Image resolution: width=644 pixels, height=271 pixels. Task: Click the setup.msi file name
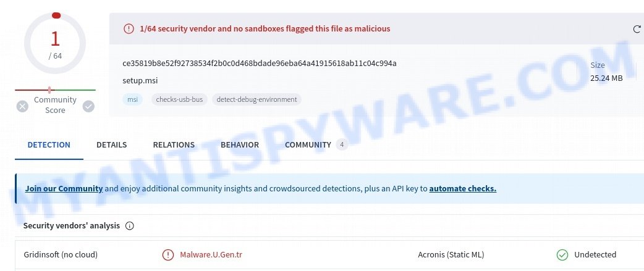[x=140, y=80]
